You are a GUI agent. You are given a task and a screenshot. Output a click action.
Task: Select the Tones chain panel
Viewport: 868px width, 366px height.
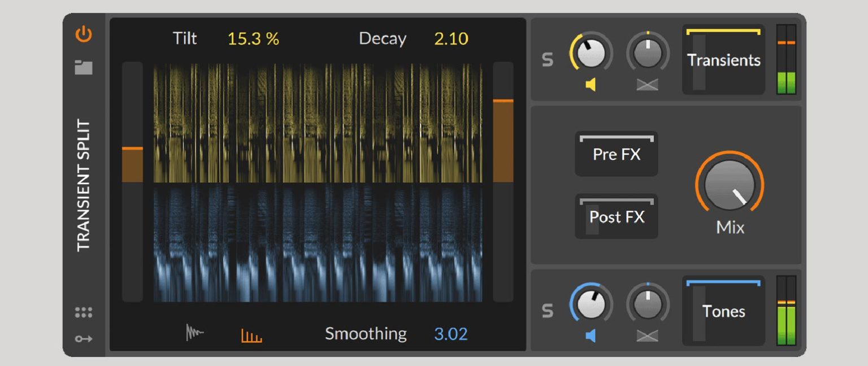tap(723, 311)
